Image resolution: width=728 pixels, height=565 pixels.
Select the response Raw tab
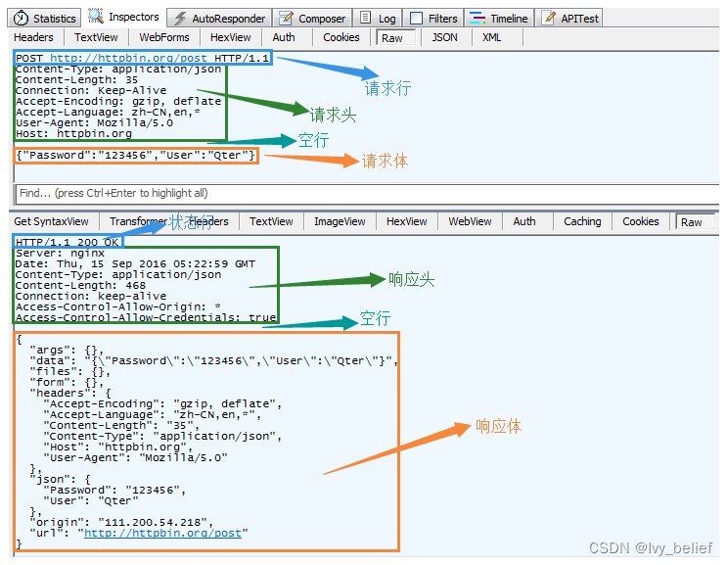coord(695,222)
